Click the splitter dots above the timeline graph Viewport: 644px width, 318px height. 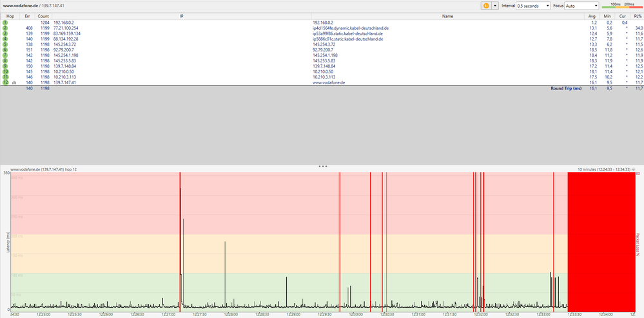322,166
